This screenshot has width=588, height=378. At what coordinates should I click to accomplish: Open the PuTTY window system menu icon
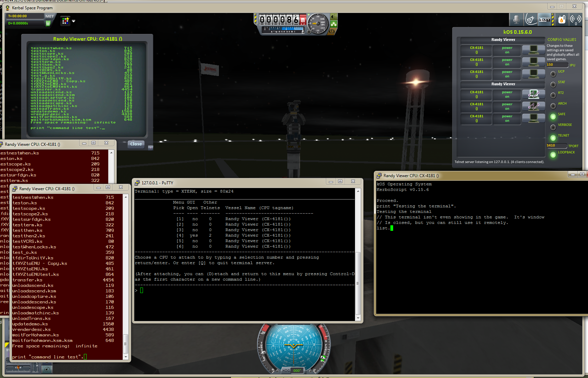(137, 183)
